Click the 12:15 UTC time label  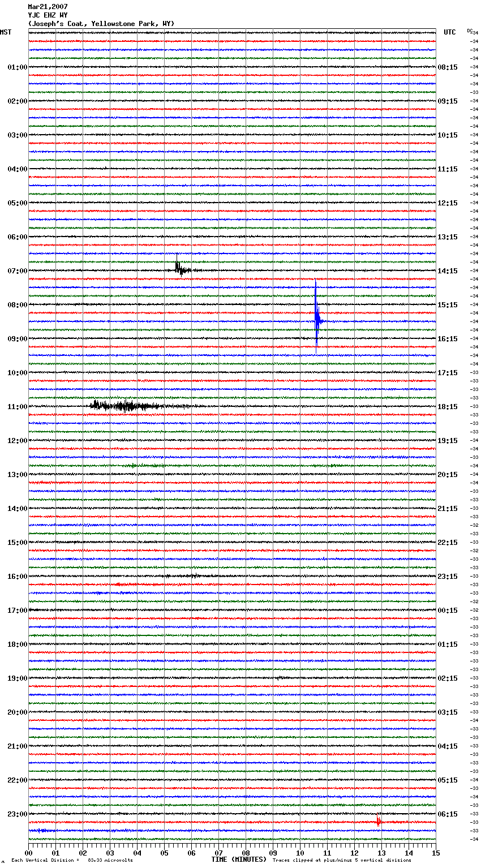448,203
